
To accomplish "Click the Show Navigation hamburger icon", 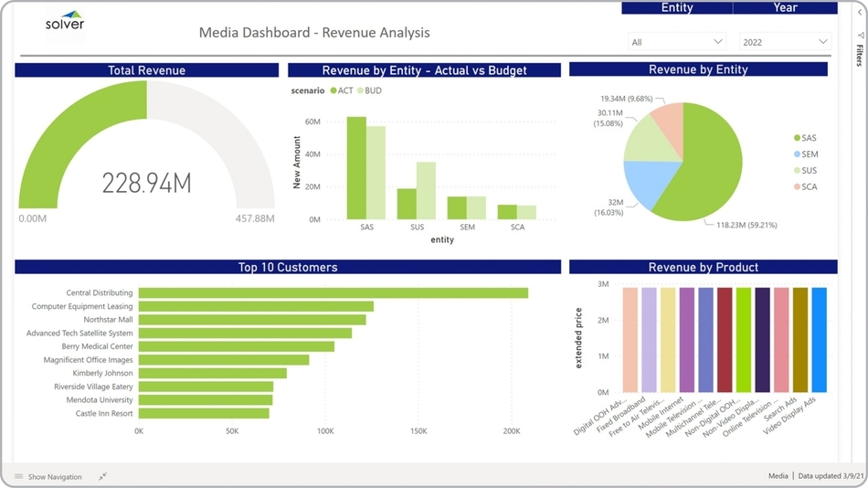I will [x=19, y=476].
